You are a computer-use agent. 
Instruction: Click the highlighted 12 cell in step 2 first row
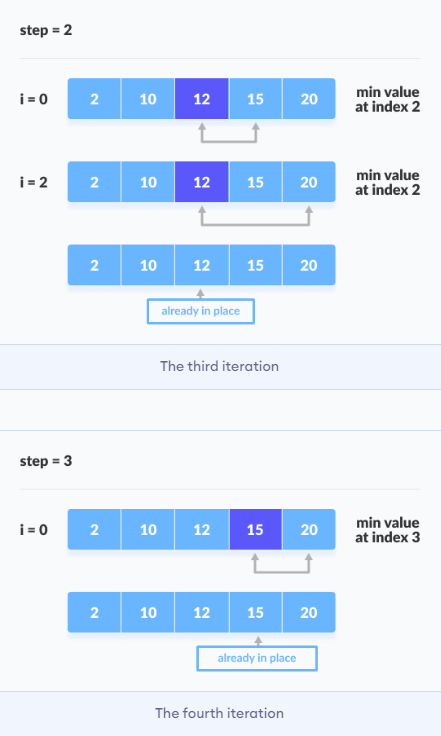pyautogui.click(x=202, y=99)
